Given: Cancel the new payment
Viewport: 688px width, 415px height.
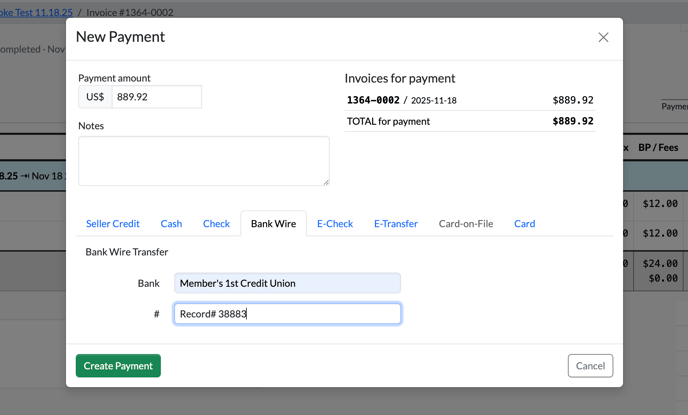Looking at the screenshot, I should [590, 366].
